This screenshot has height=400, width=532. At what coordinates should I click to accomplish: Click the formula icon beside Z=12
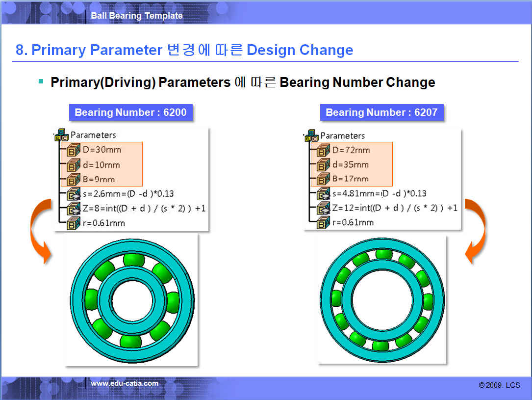(324, 208)
